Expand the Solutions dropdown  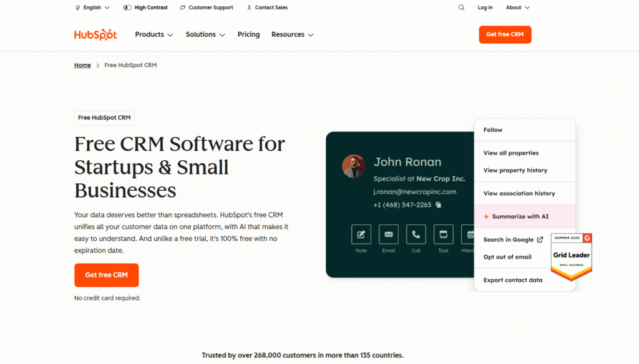(205, 34)
